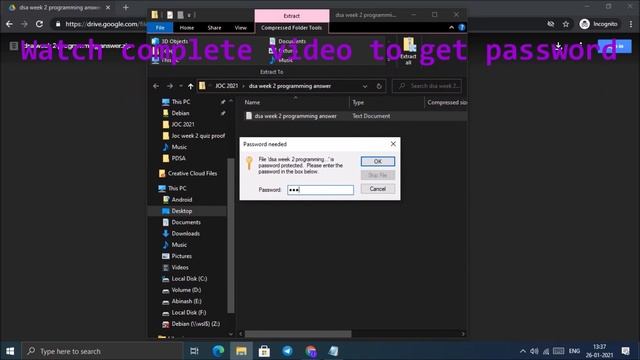Select Downloads in navigation pane
The width and height of the screenshot is (640, 360).
(x=185, y=233)
